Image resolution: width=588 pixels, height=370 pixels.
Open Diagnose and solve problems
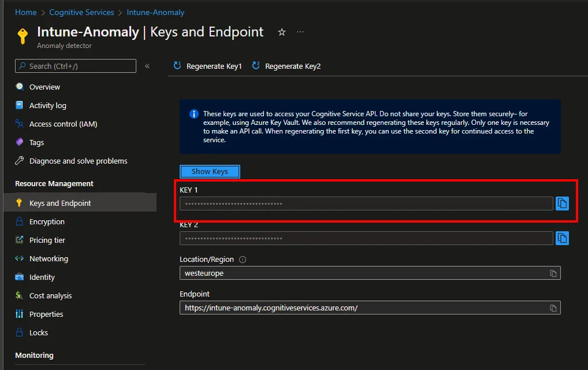point(80,161)
